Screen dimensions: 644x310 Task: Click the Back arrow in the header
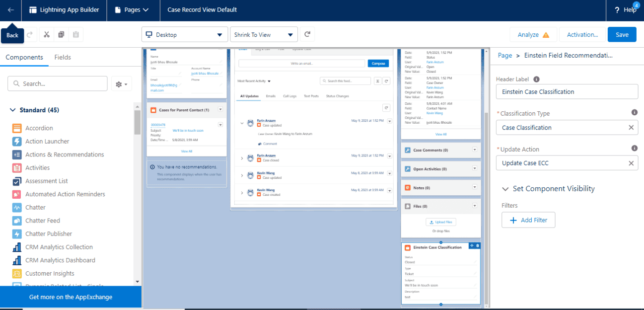point(11,10)
